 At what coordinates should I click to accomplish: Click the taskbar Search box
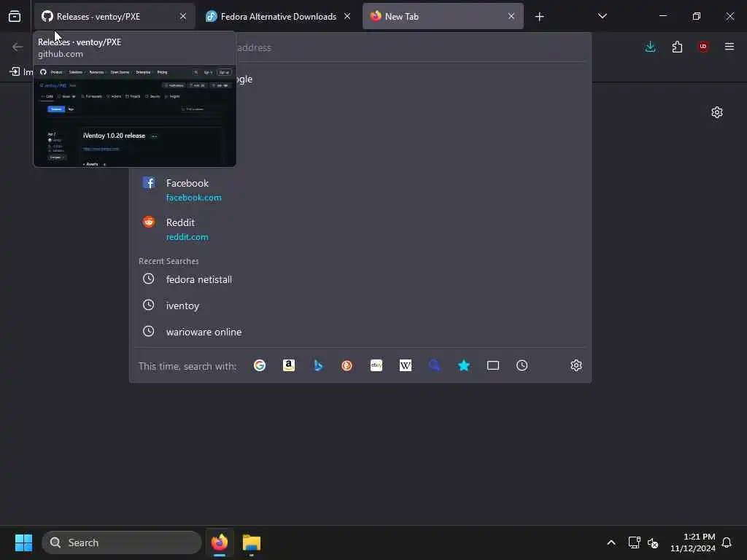pos(122,542)
